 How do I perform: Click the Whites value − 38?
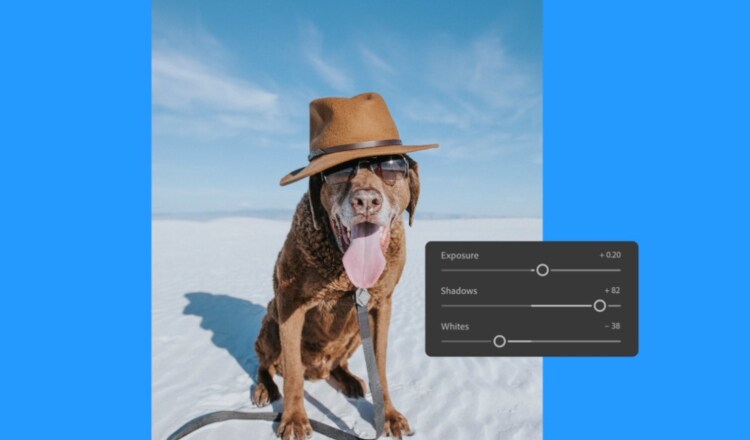[612, 326]
